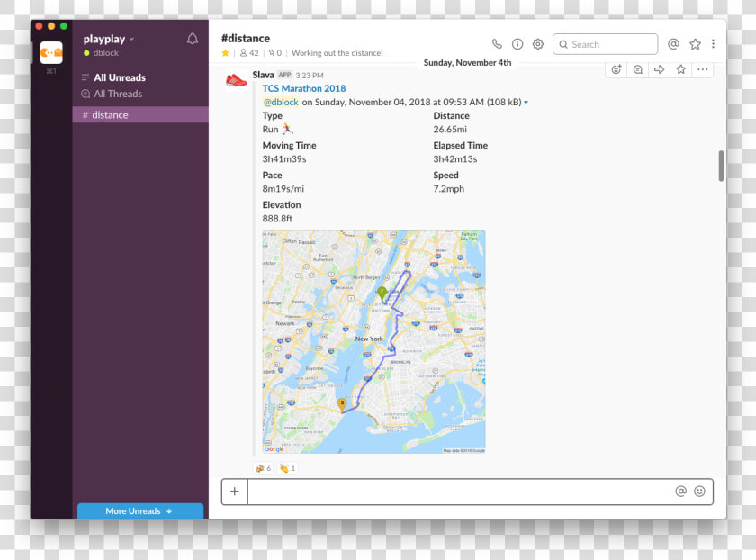Click the 3h42m13s elapsed time value
756x560 pixels.
[x=455, y=159]
